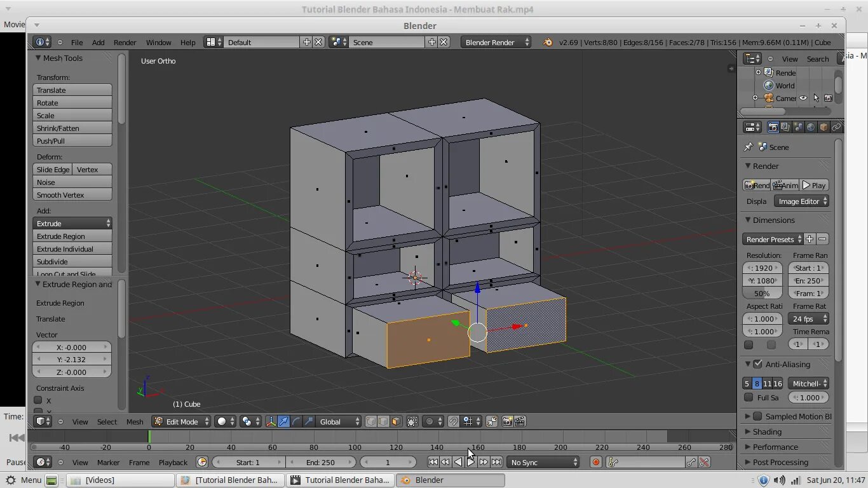Enable Sampled Motion Blur checkbox

coord(757,416)
